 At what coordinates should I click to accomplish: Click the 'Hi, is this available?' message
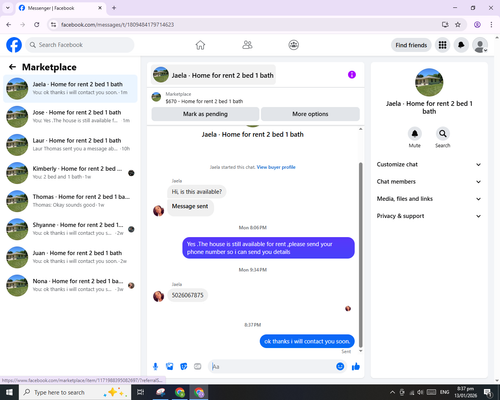(x=197, y=192)
